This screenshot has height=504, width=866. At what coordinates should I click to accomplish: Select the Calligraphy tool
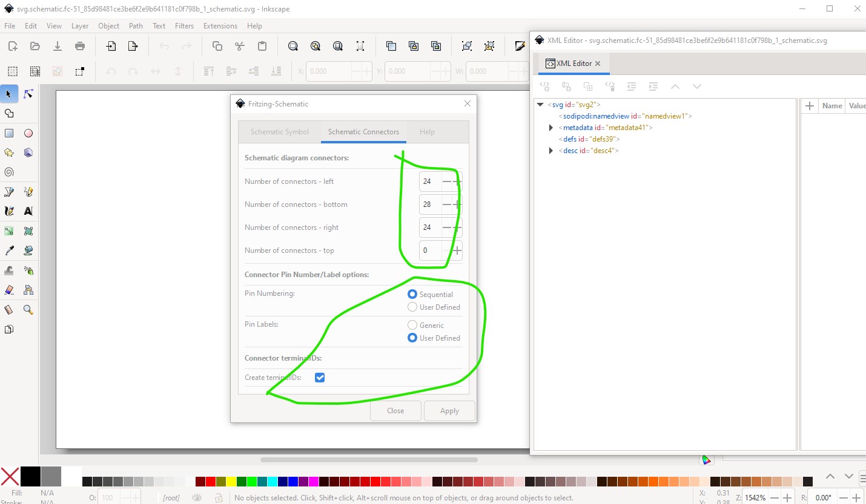click(x=9, y=211)
